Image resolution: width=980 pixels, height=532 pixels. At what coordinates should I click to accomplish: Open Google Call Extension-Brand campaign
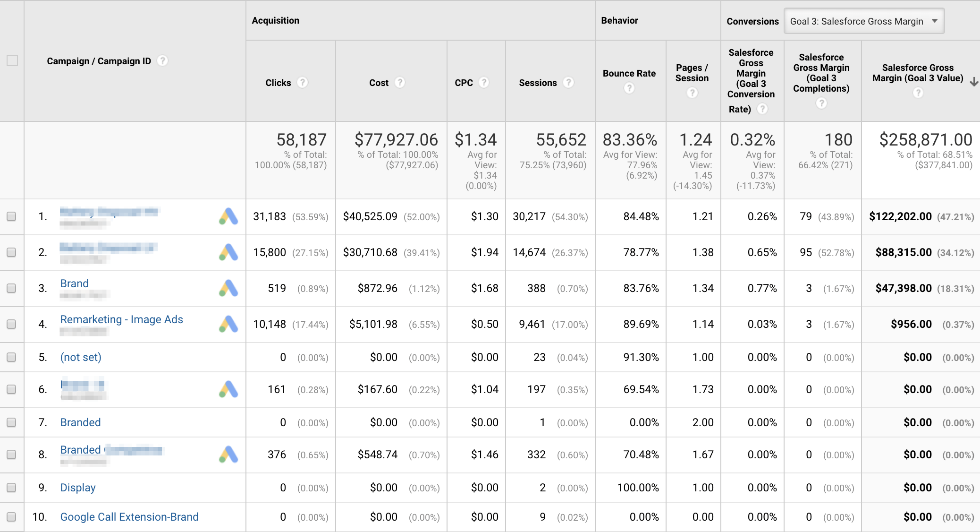pos(129,517)
